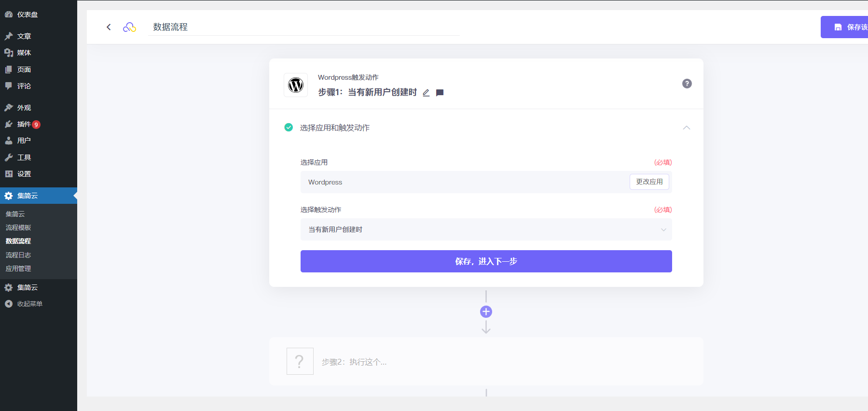Open the 评论 comments menu
The width and height of the screenshot is (868, 411).
point(39,86)
